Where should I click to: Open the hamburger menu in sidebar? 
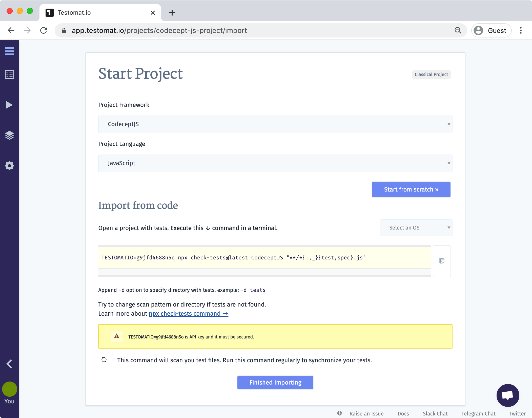click(x=9, y=51)
